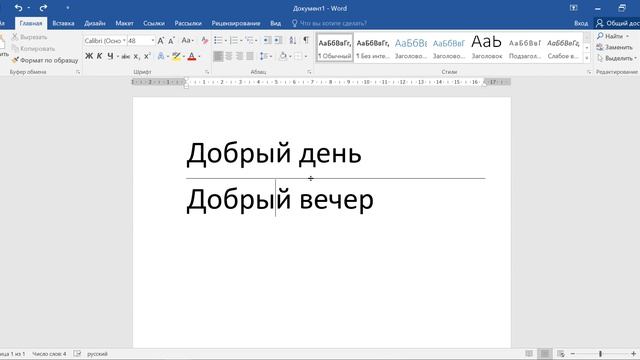Toggle subscript x₂ formatting

[x=137, y=56]
